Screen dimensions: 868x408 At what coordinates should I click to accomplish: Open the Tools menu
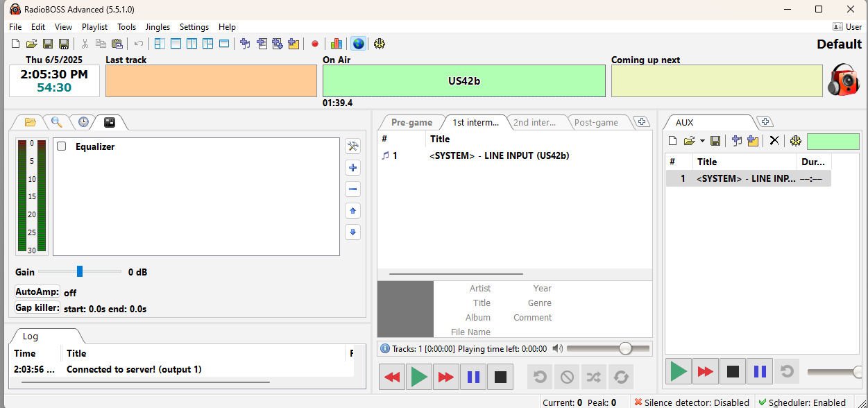[x=126, y=26]
